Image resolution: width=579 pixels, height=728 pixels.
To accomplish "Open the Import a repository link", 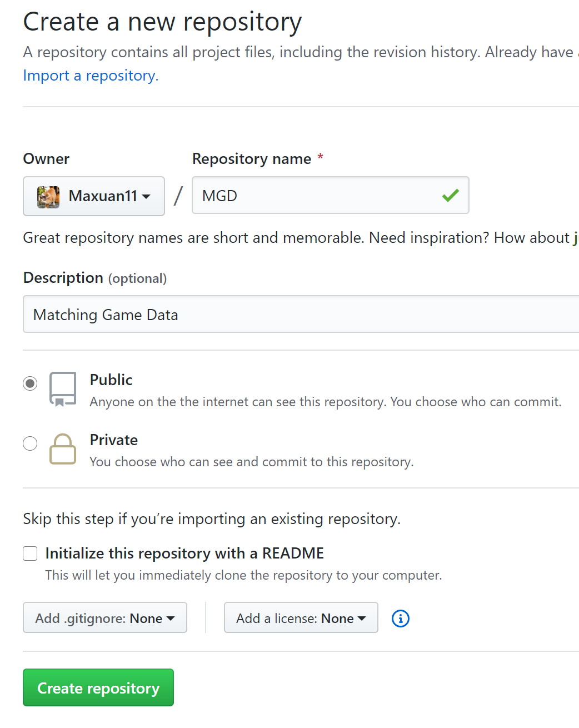I will tap(91, 76).
